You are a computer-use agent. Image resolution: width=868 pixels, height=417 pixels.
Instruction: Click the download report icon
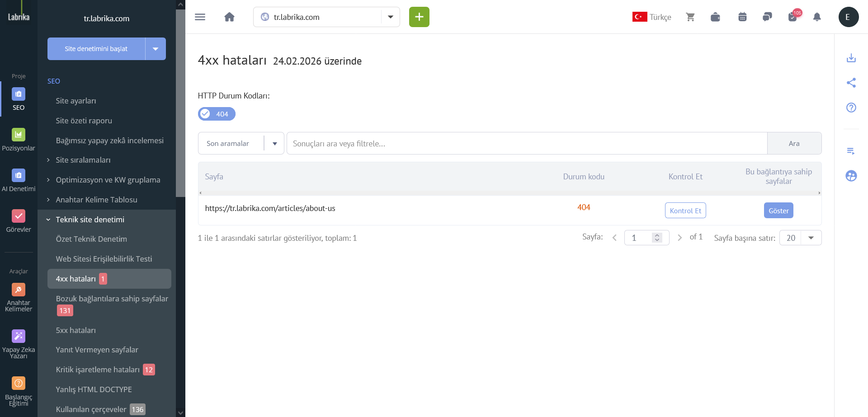(851, 58)
